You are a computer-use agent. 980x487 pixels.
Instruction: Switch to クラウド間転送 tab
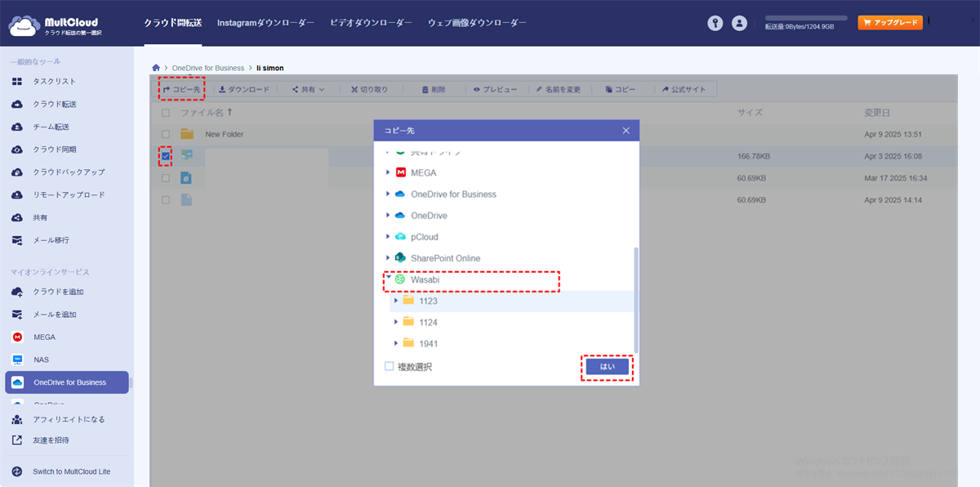point(173,23)
